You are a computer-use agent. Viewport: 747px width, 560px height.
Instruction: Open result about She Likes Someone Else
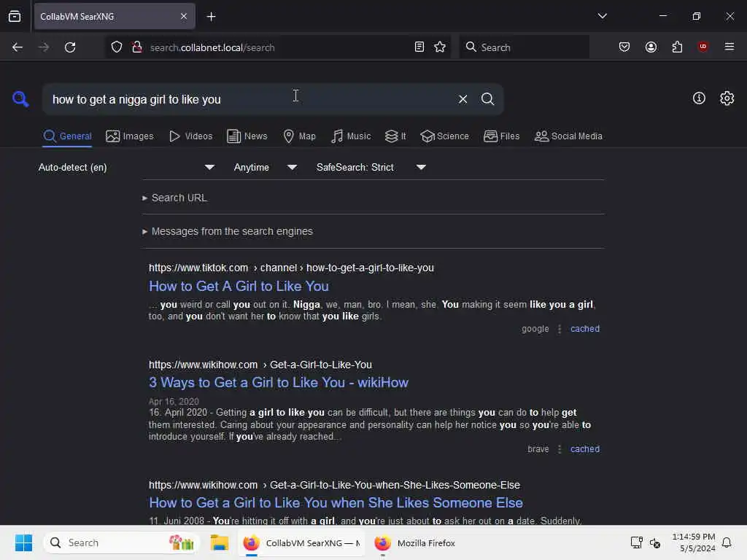pyautogui.click(x=336, y=503)
